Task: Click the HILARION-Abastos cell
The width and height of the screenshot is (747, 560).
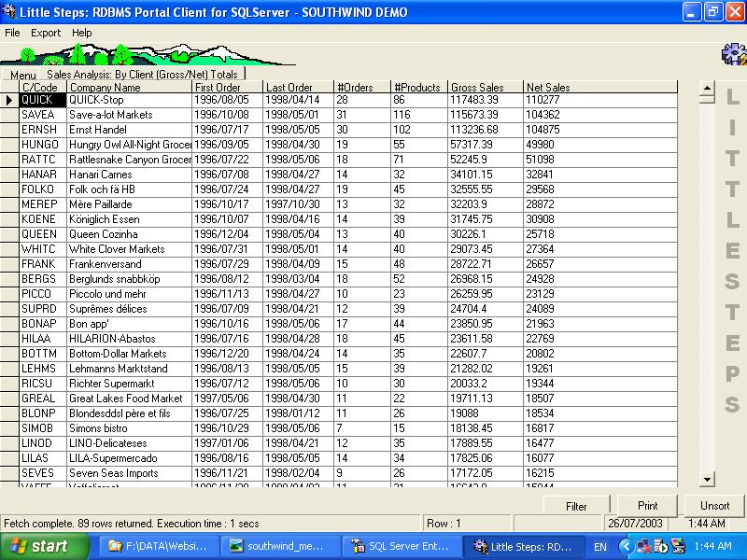Action: (129, 339)
